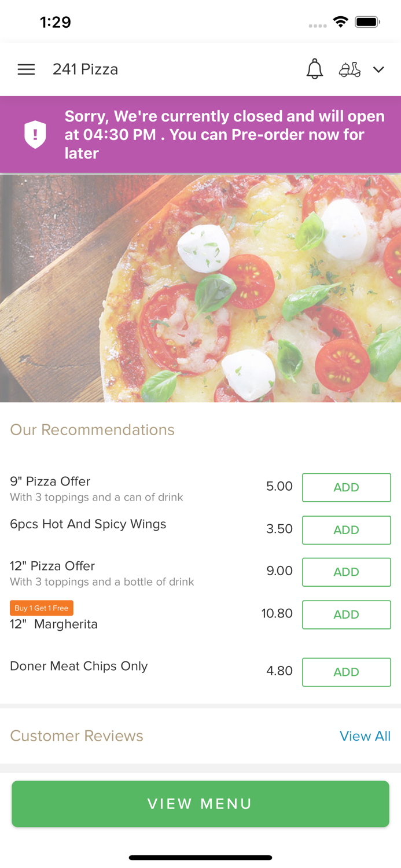
Task: Select the delivery scooter icon
Action: (x=350, y=69)
